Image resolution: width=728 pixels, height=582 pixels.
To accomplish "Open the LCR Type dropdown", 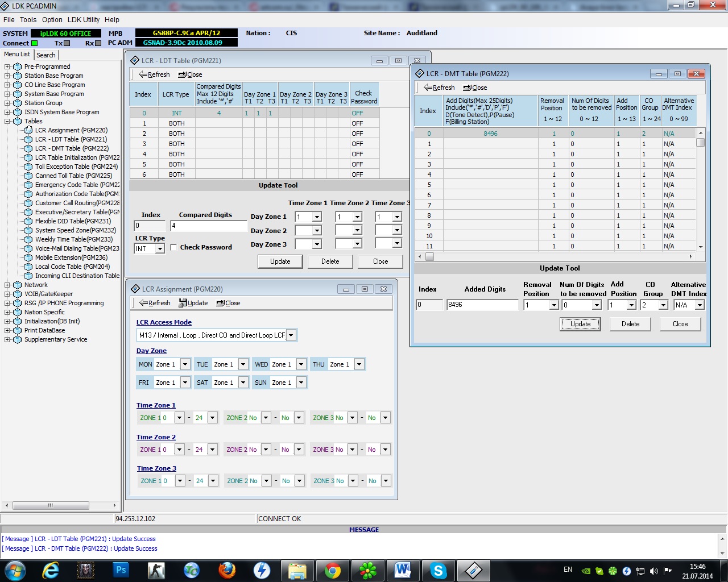I will (160, 249).
